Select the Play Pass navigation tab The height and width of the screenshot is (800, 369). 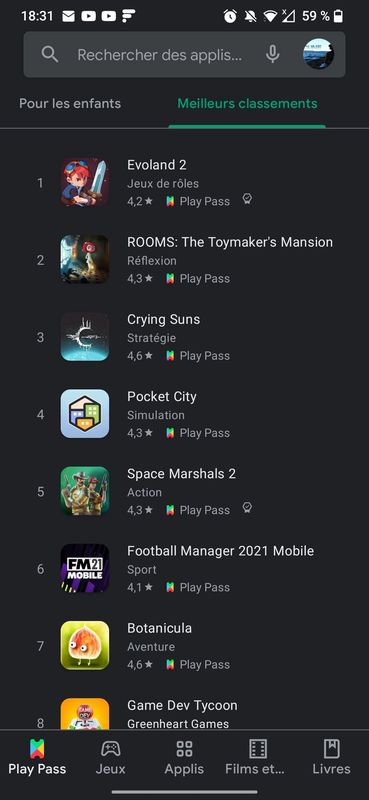tap(37, 758)
